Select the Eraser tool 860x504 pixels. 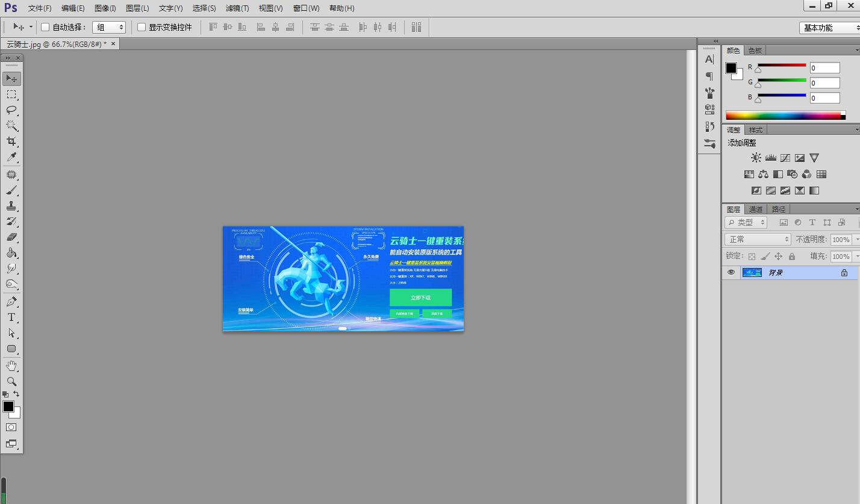[x=11, y=237]
